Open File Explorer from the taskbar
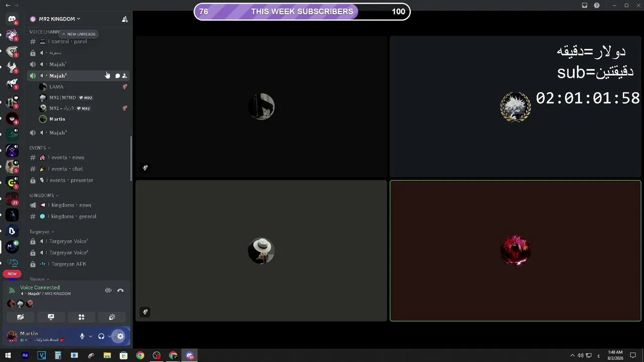Viewport: 644px width, 362px height. coord(107,355)
